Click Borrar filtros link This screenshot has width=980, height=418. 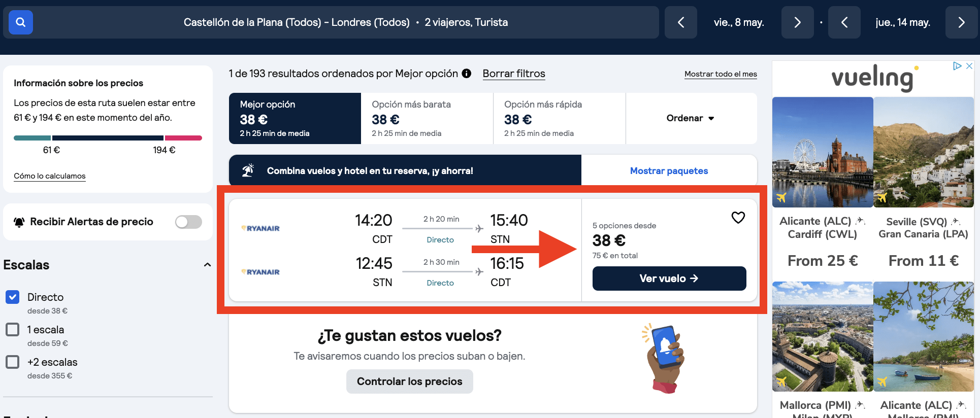(x=514, y=74)
